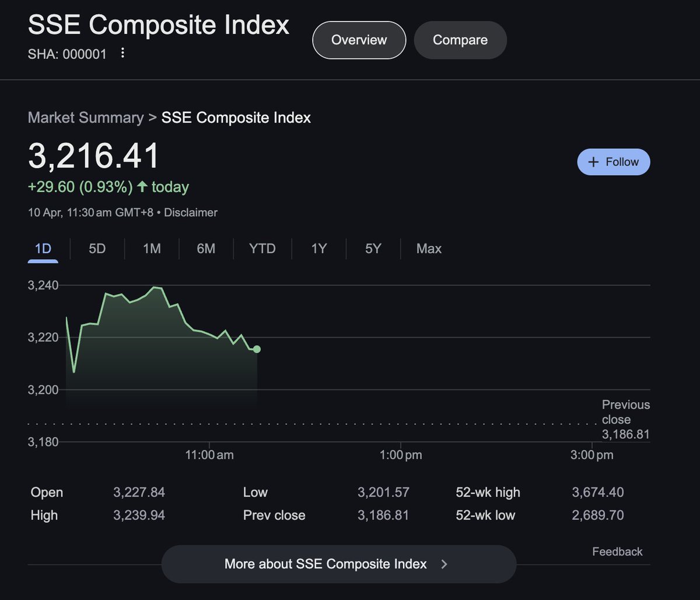Image resolution: width=700 pixels, height=600 pixels.
Task: Click the 3,220 y-axis label
Action: [43, 337]
